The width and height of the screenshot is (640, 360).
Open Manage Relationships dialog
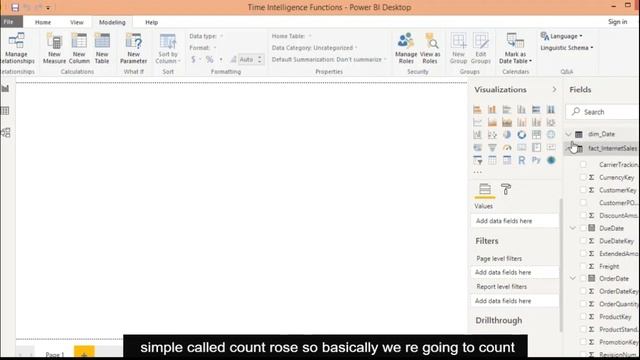pyautogui.click(x=16, y=48)
